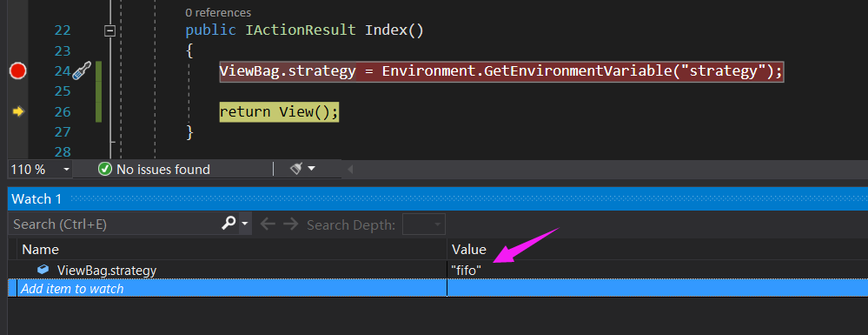
Task: Go to next search result arrow
Action: click(x=290, y=224)
